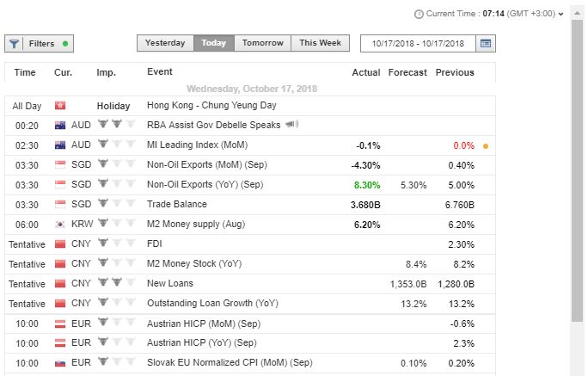Click the Hong Kong flag icon
Viewport: 588px width, 376px height.
(x=60, y=106)
